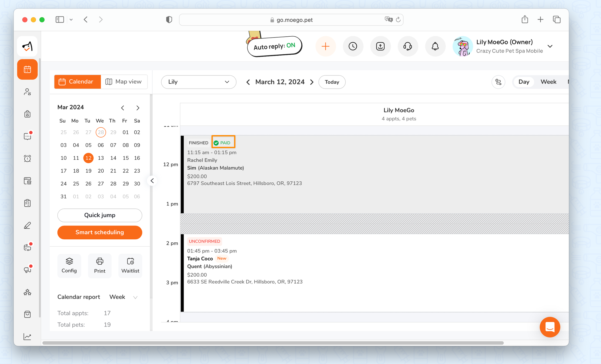
Task: Open the clock history icon
Action: coord(353,46)
